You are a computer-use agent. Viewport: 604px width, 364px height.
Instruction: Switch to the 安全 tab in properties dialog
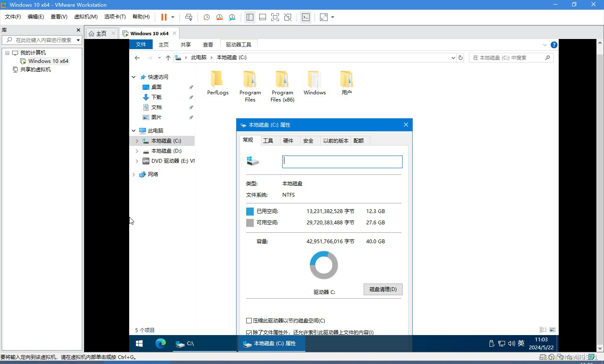point(308,141)
